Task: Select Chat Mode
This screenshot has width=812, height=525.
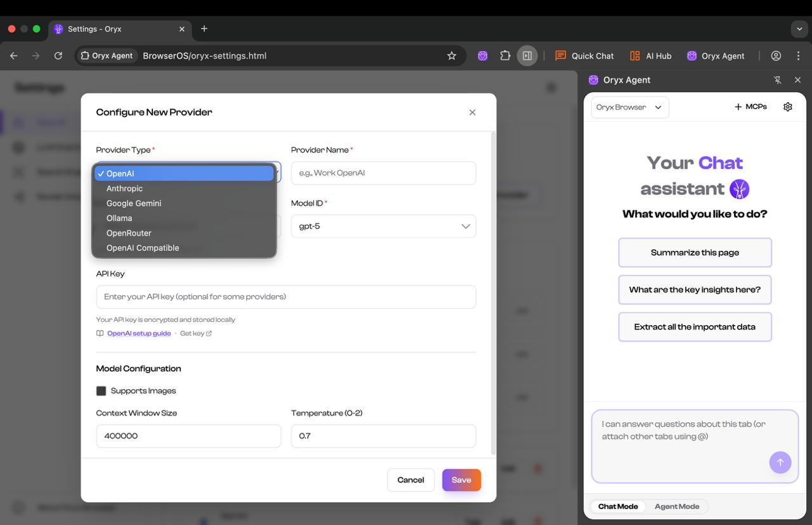Action: [617, 506]
